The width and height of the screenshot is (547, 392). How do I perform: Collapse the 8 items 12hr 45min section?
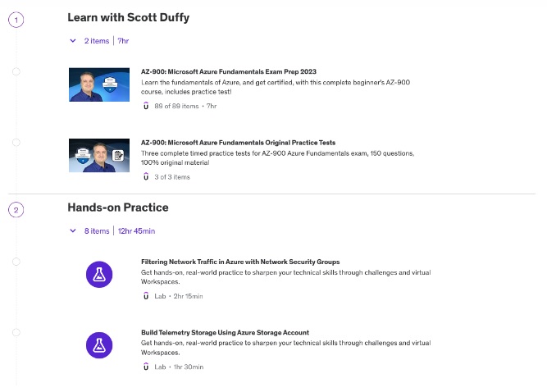[x=73, y=231]
